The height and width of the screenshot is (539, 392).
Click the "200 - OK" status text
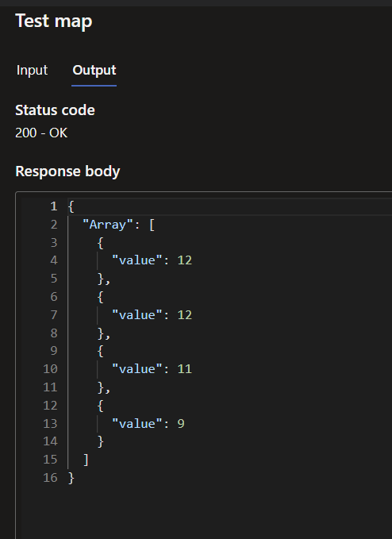[41, 133]
